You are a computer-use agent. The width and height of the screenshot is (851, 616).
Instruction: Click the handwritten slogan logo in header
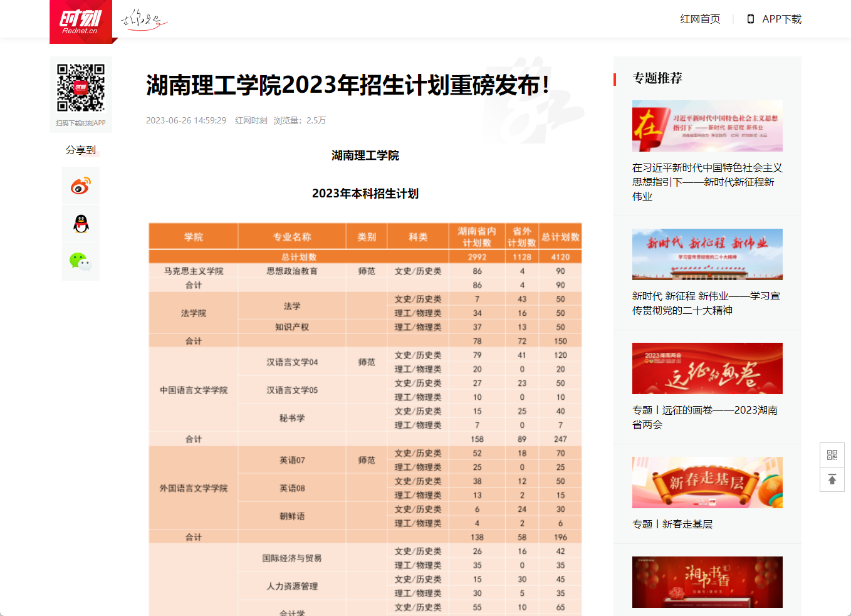tap(144, 20)
